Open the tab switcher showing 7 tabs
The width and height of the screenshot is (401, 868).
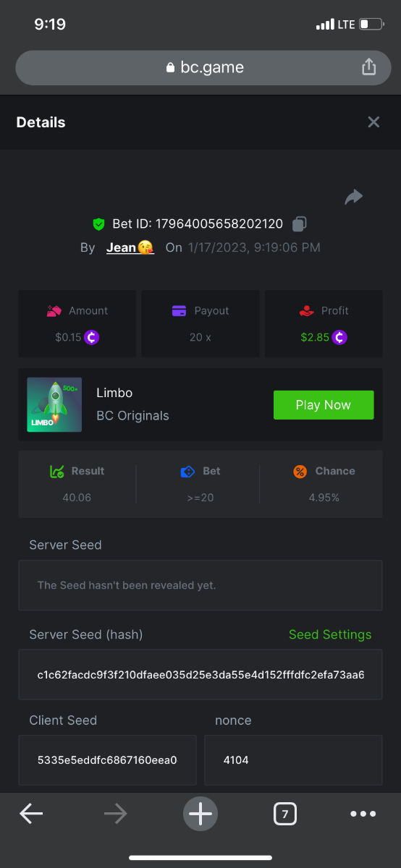click(x=285, y=814)
